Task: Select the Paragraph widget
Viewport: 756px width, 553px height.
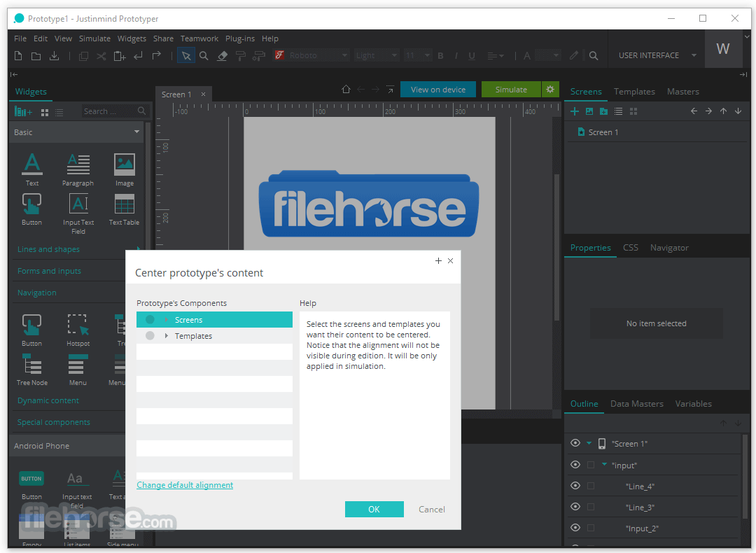Action: (78, 169)
